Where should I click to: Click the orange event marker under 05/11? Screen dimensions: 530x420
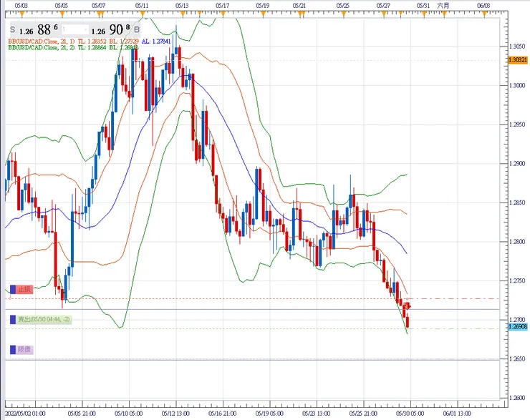[143, 14]
